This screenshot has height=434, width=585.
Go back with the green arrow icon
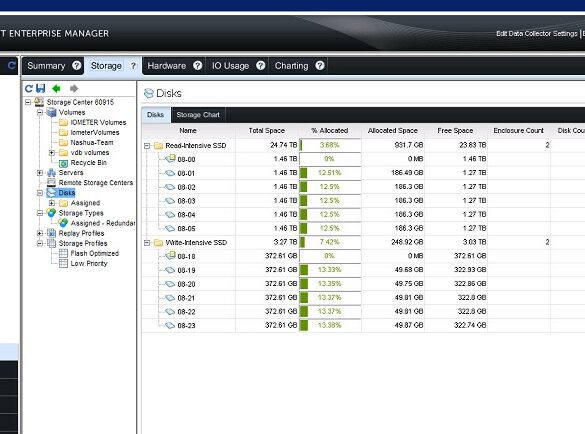pyautogui.click(x=56, y=88)
